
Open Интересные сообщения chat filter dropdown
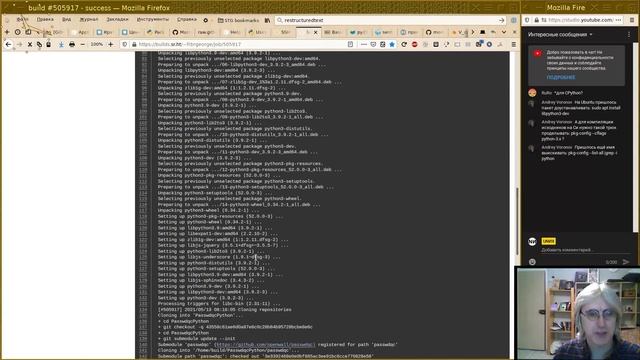[x=560, y=35]
